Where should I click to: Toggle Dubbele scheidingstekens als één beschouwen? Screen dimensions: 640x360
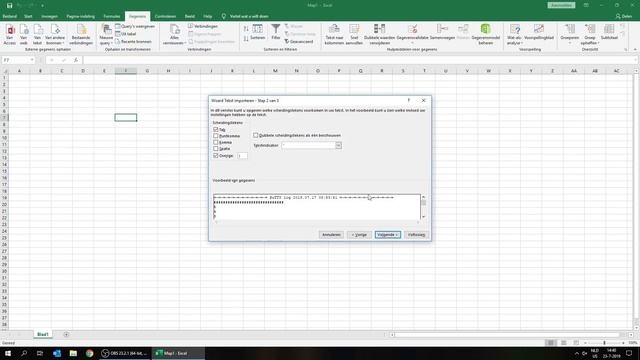pyautogui.click(x=256, y=135)
